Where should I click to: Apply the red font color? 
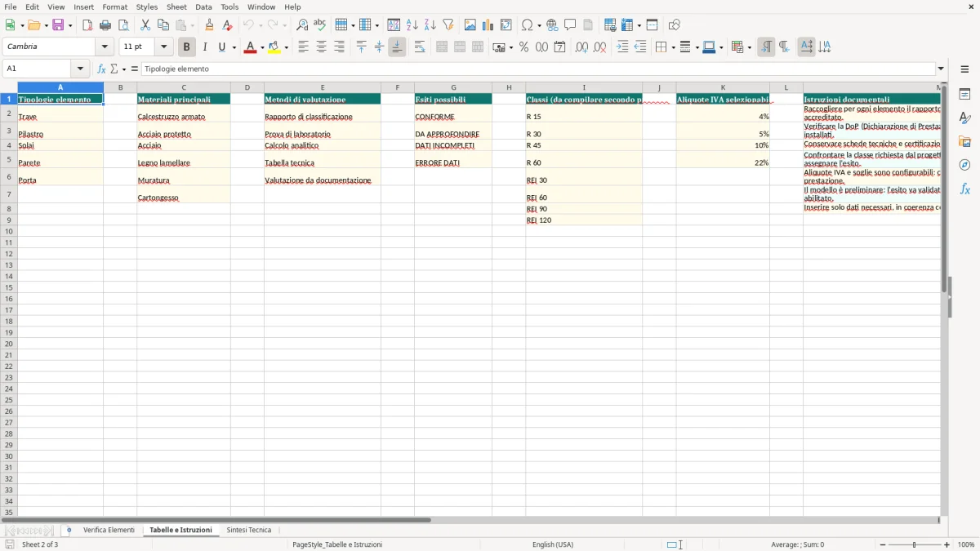tap(250, 47)
